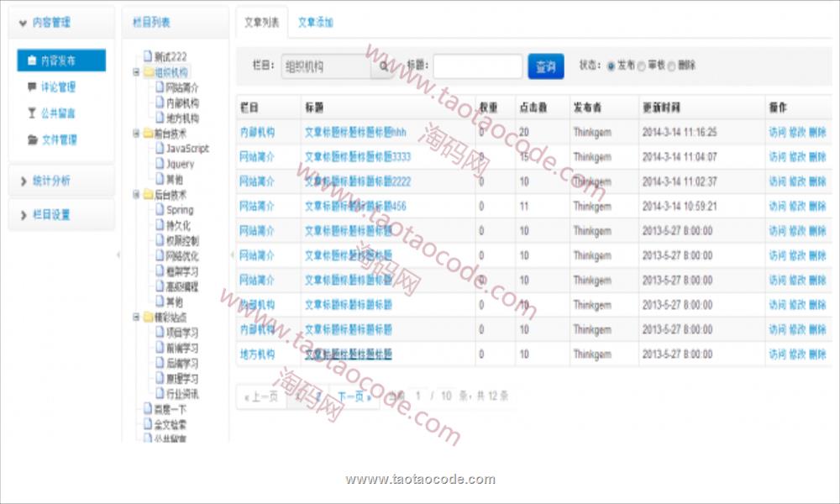840x504 pixels.
Task: Click the 标题 search input field
Action: pos(477,66)
